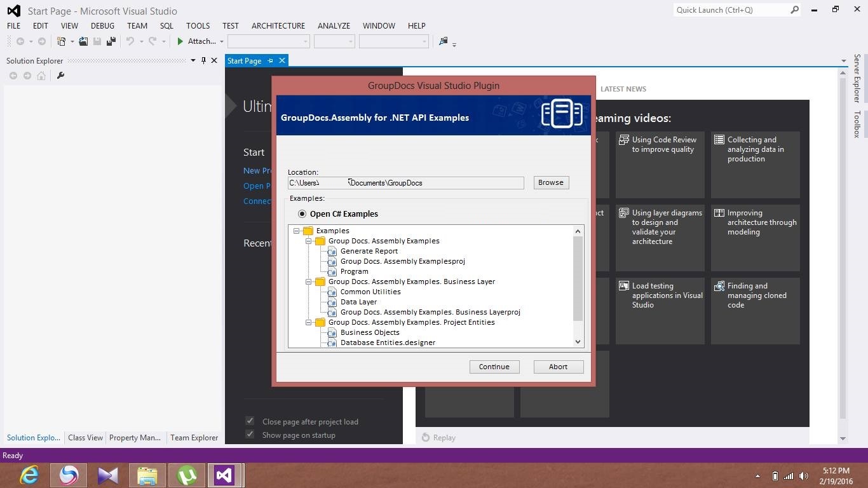This screenshot has width=868, height=488.
Task: Open the FILE menu
Action: (x=13, y=25)
